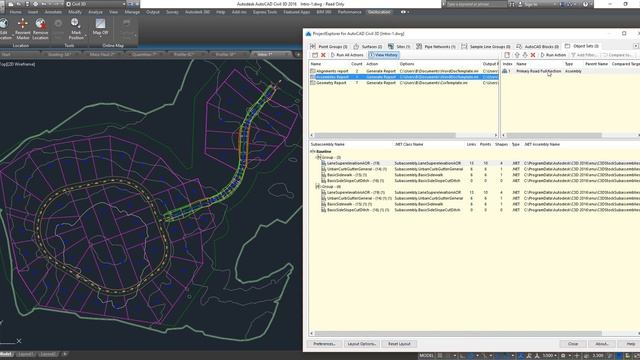This screenshot has height=360, width=640.
Task: Open the Analyze ribbon tab
Action: point(96,12)
